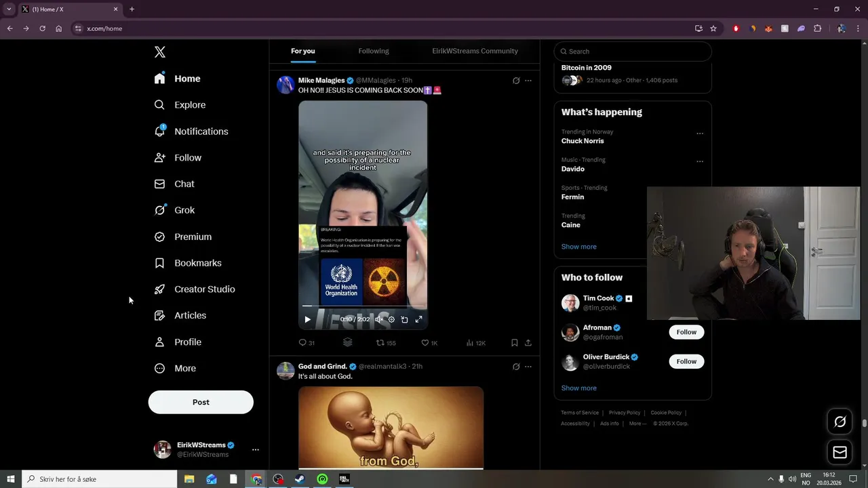This screenshot has width=868, height=488.
Task: Reload the page in Chrome
Action: (42, 28)
